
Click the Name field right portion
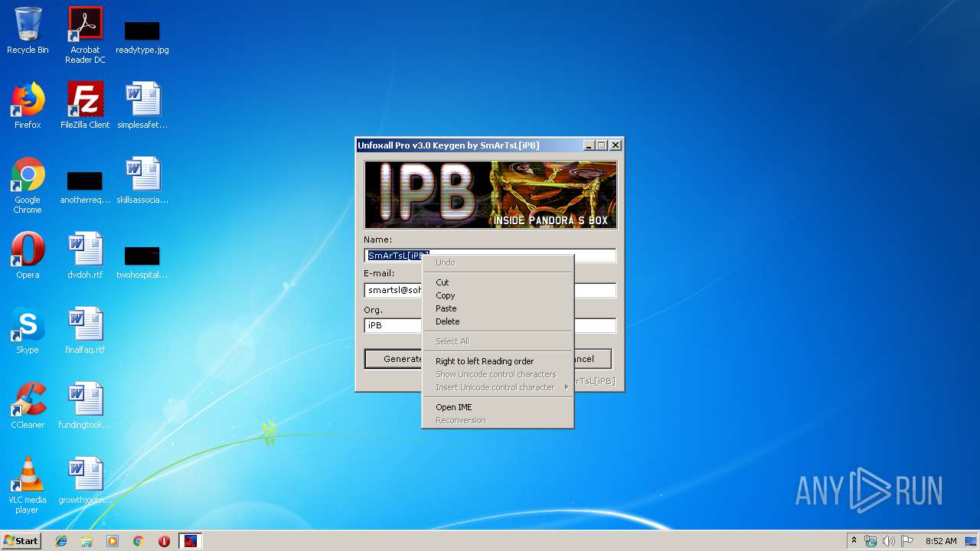(595, 256)
